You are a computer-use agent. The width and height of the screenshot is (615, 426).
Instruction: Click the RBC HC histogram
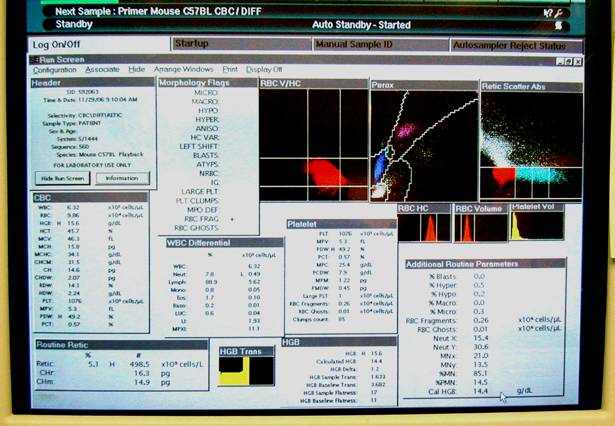(x=423, y=227)
